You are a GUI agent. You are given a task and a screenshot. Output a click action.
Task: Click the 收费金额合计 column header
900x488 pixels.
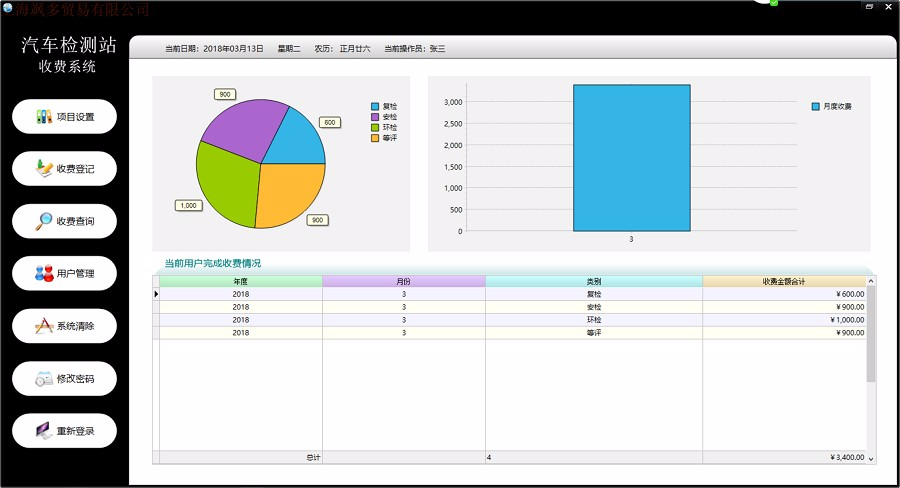[x=783, y=282]
